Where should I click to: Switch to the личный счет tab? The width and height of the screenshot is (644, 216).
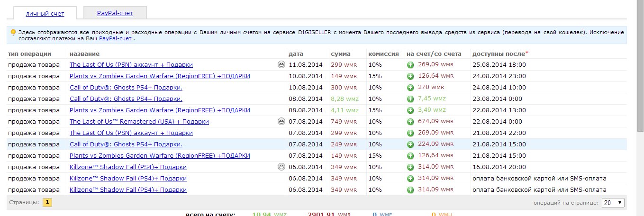[45, 13]
